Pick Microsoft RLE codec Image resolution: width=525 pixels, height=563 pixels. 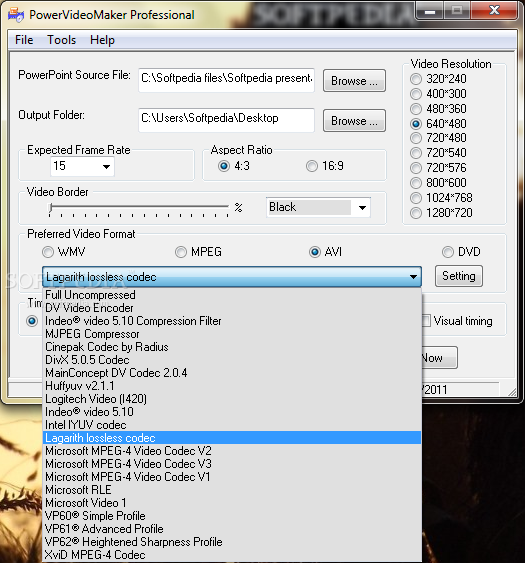click(x=232, y=490)
